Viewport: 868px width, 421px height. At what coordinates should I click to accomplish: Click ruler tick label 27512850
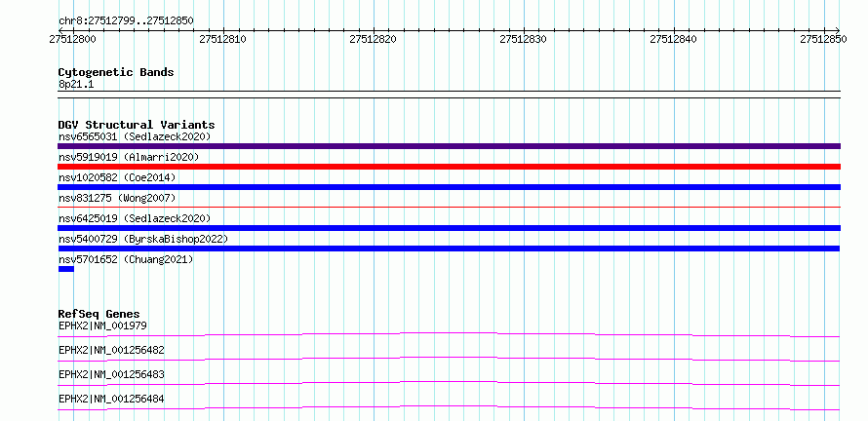tap(823, 39)
